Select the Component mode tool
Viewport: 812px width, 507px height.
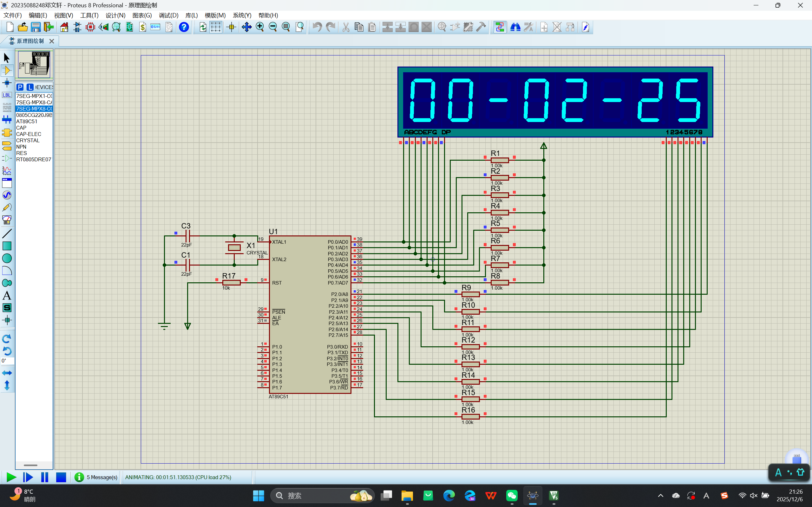(7, 70)
